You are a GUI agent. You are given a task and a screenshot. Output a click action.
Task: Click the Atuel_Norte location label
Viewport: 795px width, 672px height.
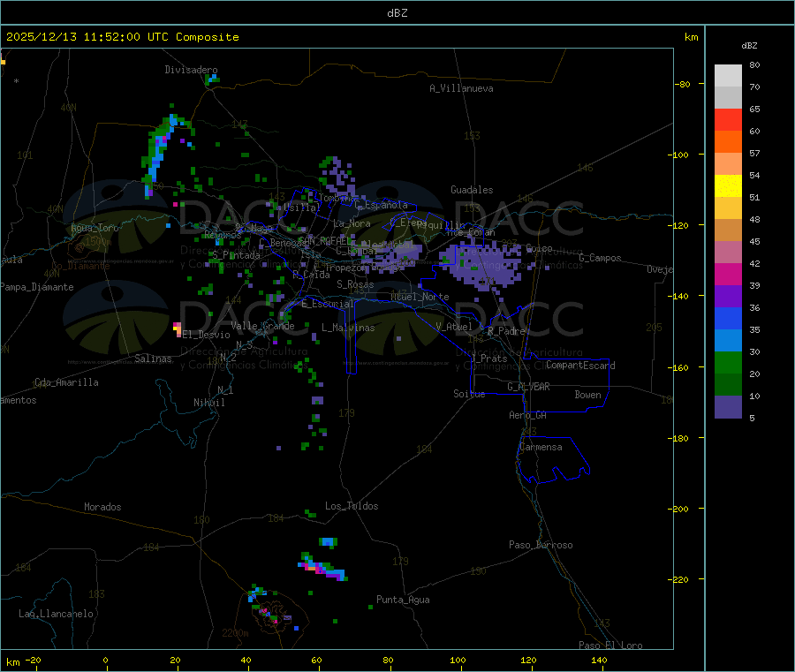click(420, 297)
